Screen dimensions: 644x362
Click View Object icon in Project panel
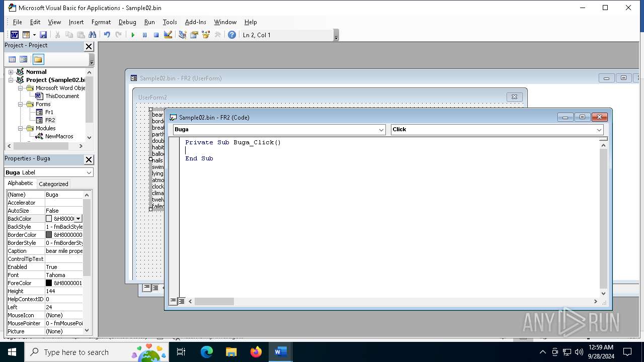coord(24,59)
